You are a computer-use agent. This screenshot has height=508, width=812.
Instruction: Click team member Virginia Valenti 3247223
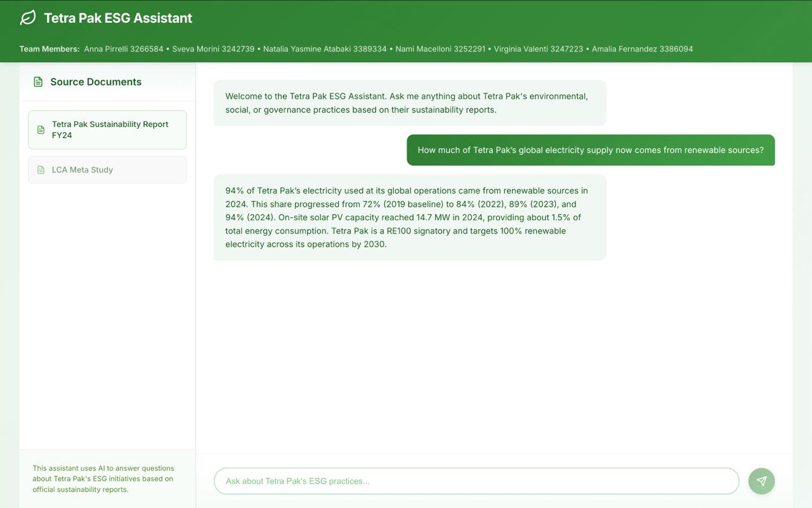(x=539, y=49)
